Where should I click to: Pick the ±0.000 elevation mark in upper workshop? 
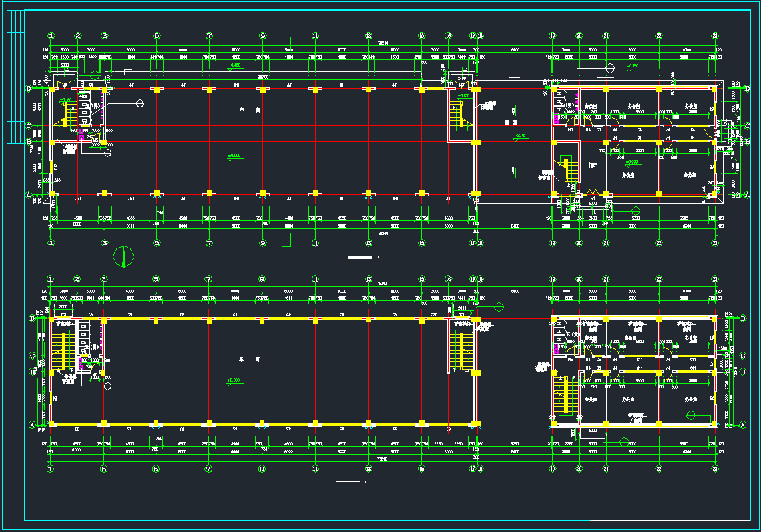click(234, 156)
